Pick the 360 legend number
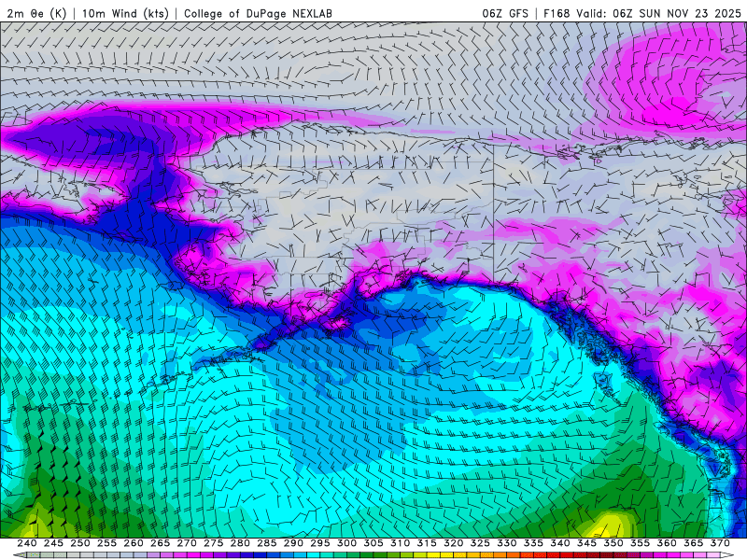This screenshot has height=560, width=747. pyautogui.click(x=667, y=543)
